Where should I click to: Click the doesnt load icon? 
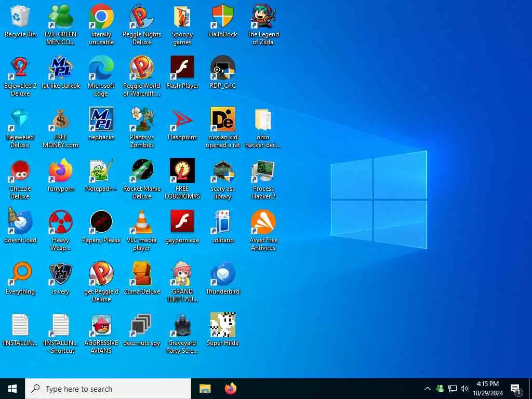(20, 222)
